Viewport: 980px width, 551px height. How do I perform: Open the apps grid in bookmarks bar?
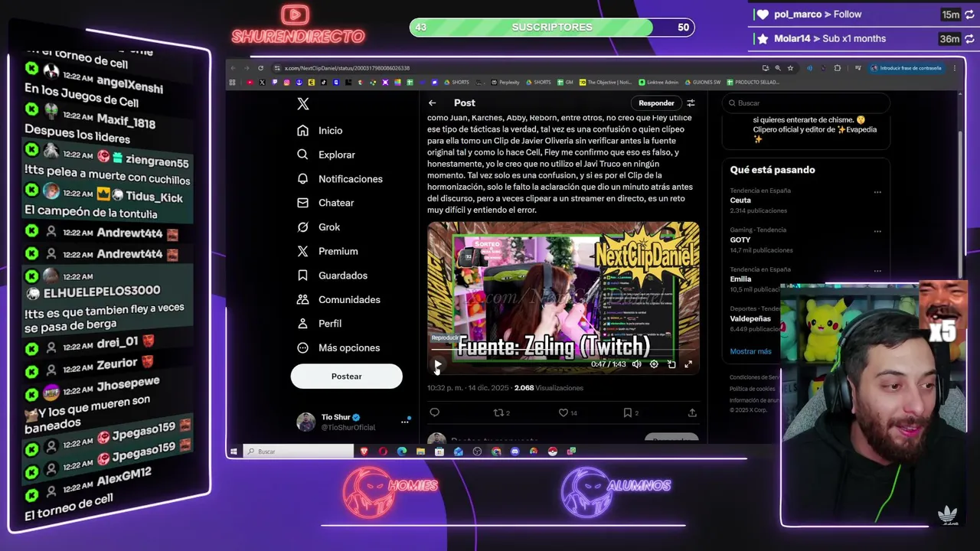232,82
